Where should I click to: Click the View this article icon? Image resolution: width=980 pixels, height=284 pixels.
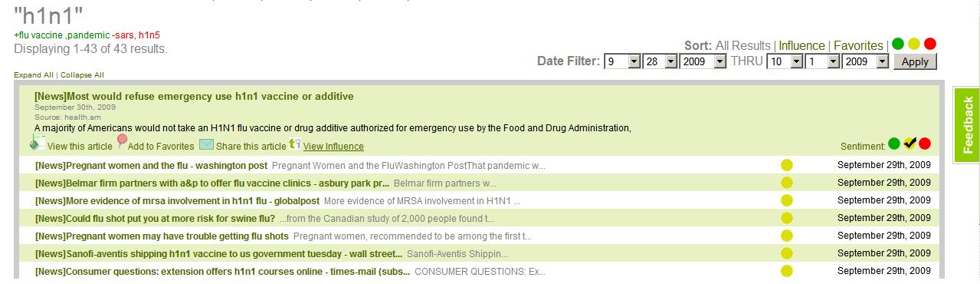(x=38, y=142)
